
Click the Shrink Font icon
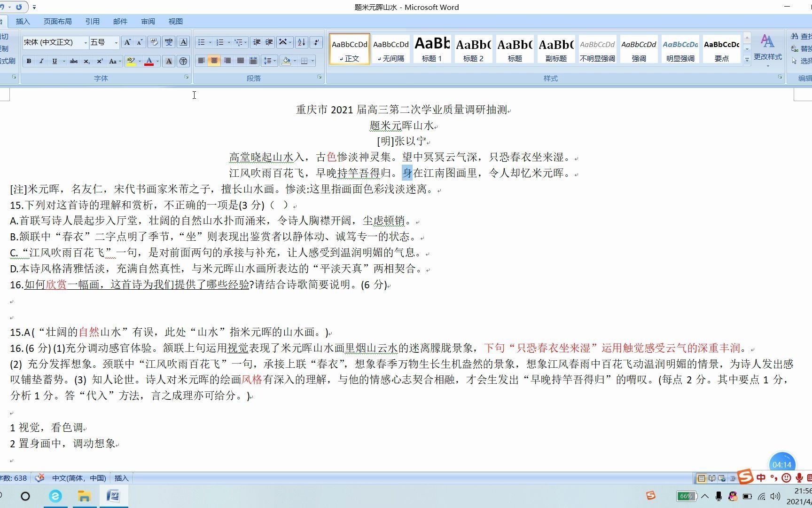(x=140, y=42)
